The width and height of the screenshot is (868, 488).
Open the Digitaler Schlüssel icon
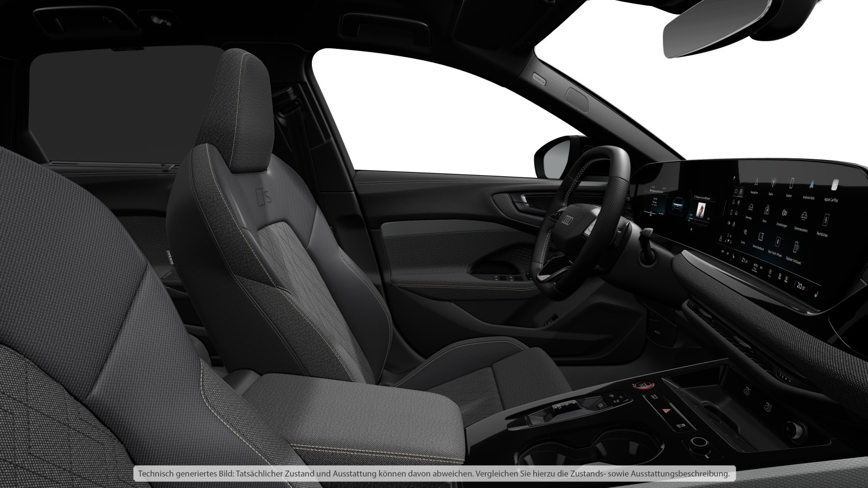tap(796, 247)
